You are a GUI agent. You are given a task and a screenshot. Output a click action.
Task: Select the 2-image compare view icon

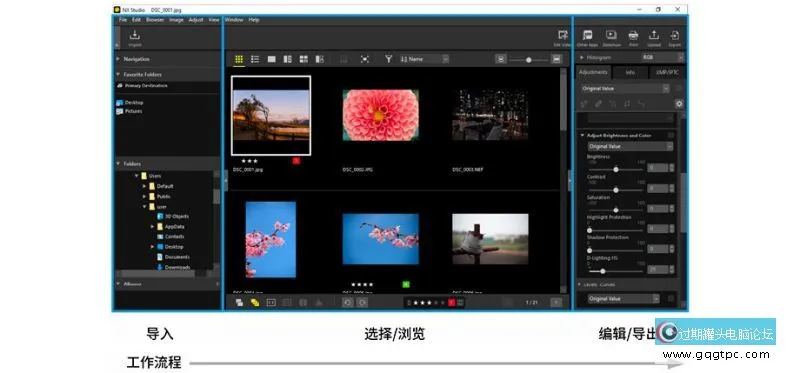point(288,59)
